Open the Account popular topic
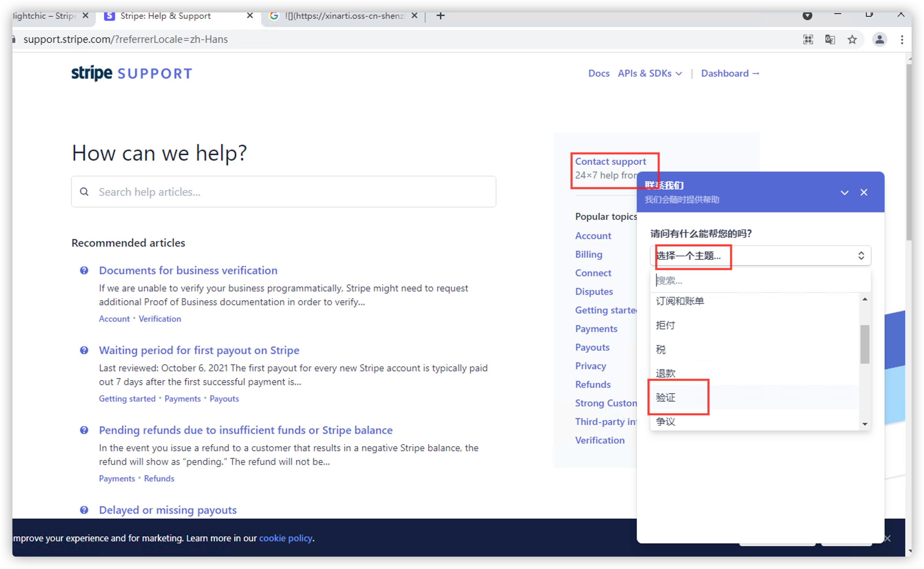The height and width of the screenshot is (569, 924). point(593,236)
